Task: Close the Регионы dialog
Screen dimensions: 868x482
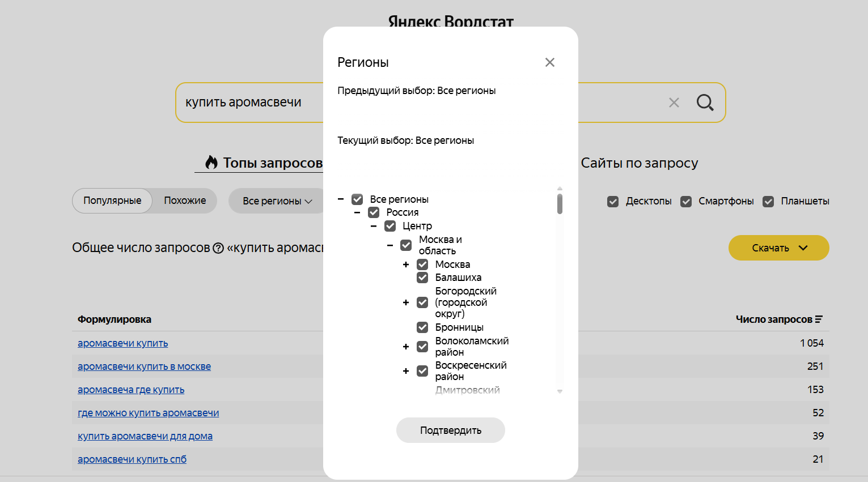Action: tap(549, 62)
